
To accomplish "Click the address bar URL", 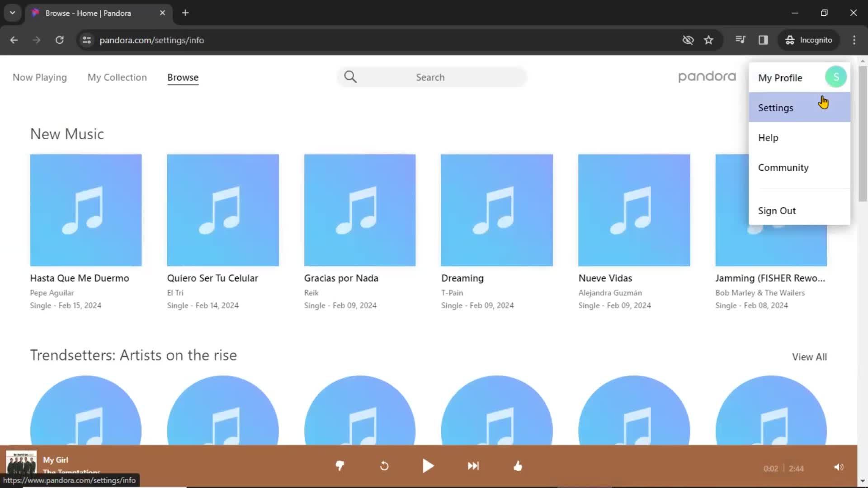I will click(x=151, y=40).
